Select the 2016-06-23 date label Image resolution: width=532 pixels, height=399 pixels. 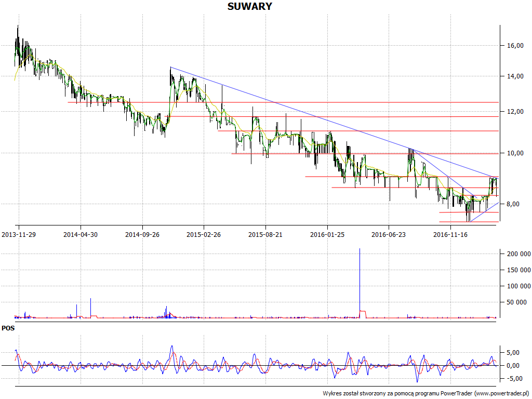pyautogui.click(x=389, y=234)
